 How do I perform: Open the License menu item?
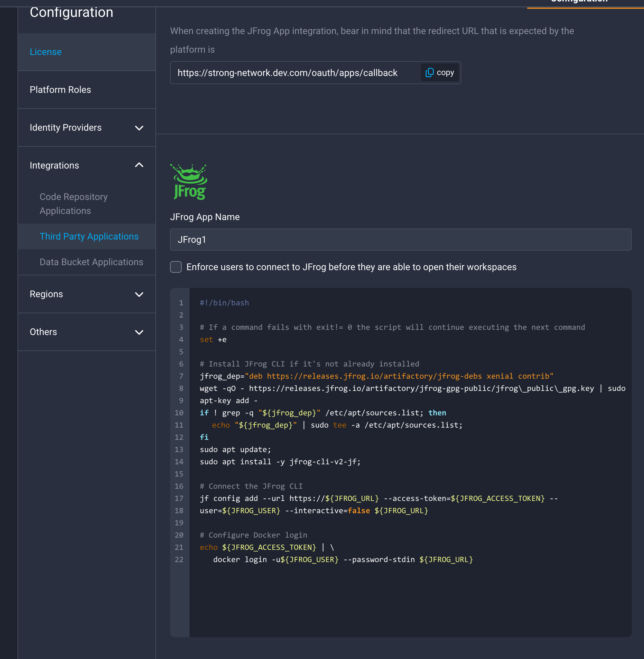point(46,52)
